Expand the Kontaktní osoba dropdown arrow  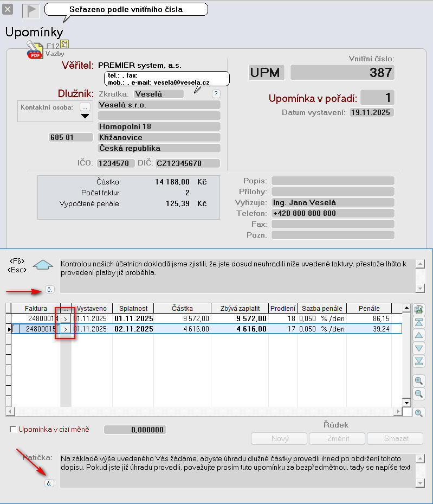tap(85, 116)
